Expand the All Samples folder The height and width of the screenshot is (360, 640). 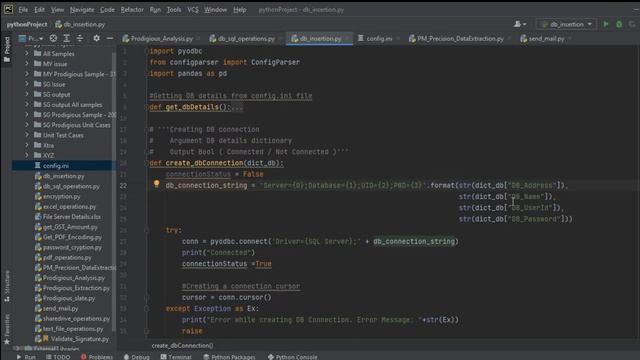[27, 53]
